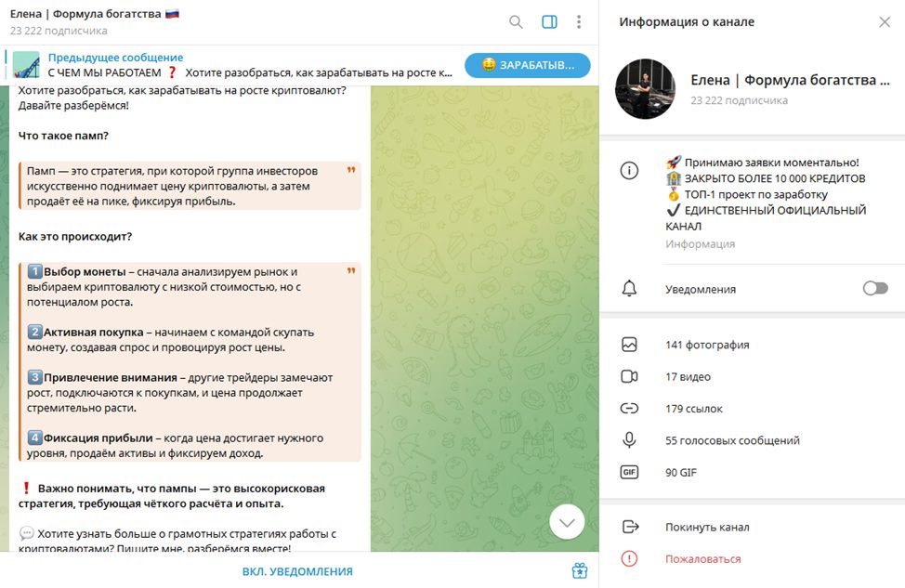Click the ЗАРАБАТЫВ... blue button

528,65
